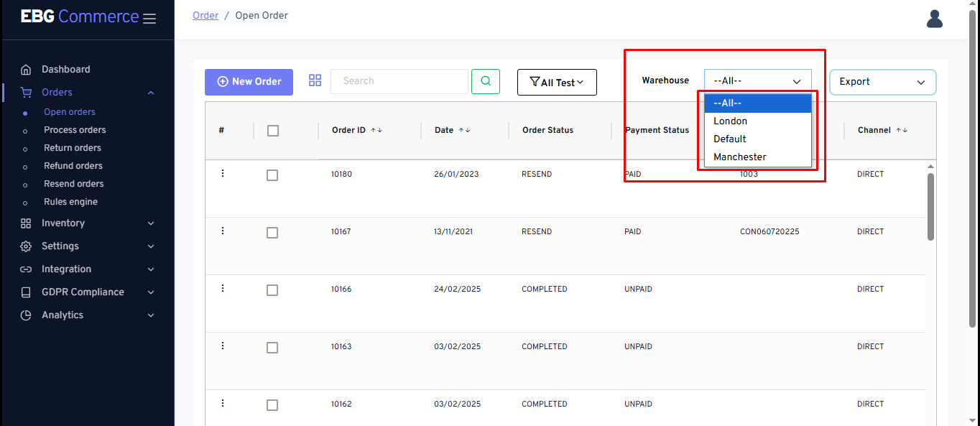Image resolution: width=980 pixels, height=426 pixels.
Task: Click into the Search input field
Action: (x=399, y=81)
